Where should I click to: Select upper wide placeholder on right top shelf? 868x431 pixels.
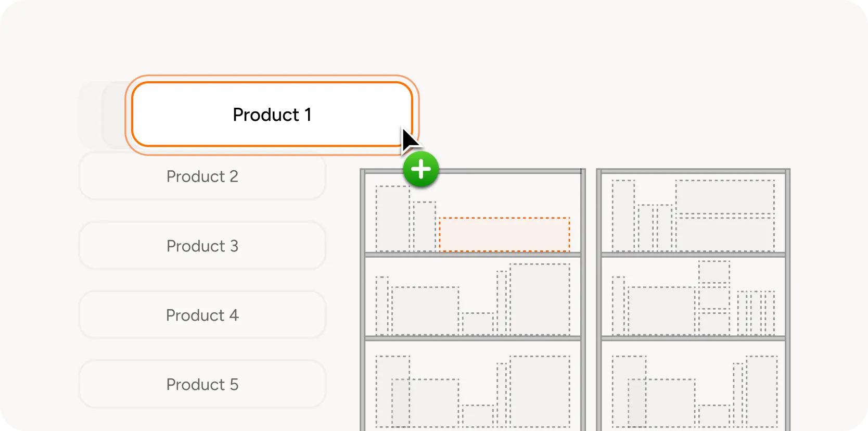[725, 197]
